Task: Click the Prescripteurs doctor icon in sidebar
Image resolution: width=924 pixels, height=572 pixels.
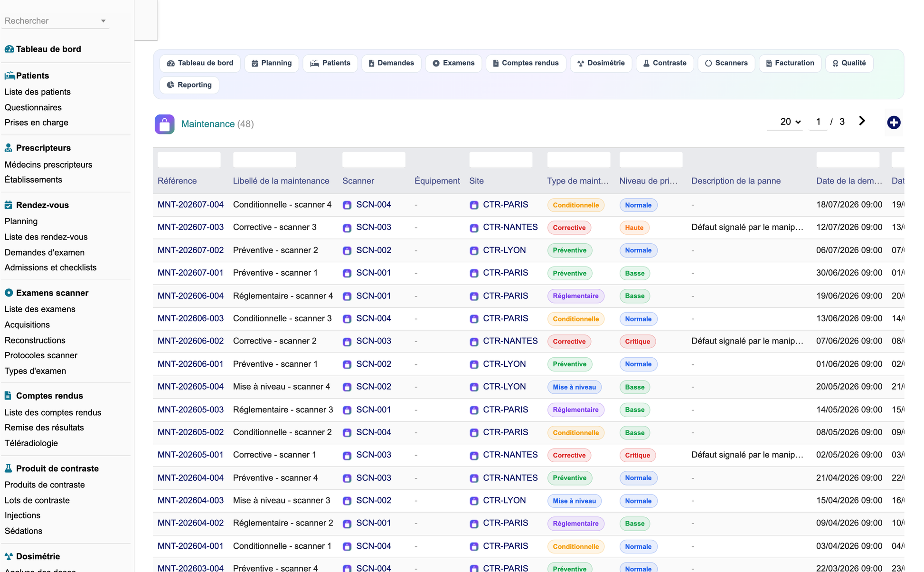Action: [x=9, y=148]
